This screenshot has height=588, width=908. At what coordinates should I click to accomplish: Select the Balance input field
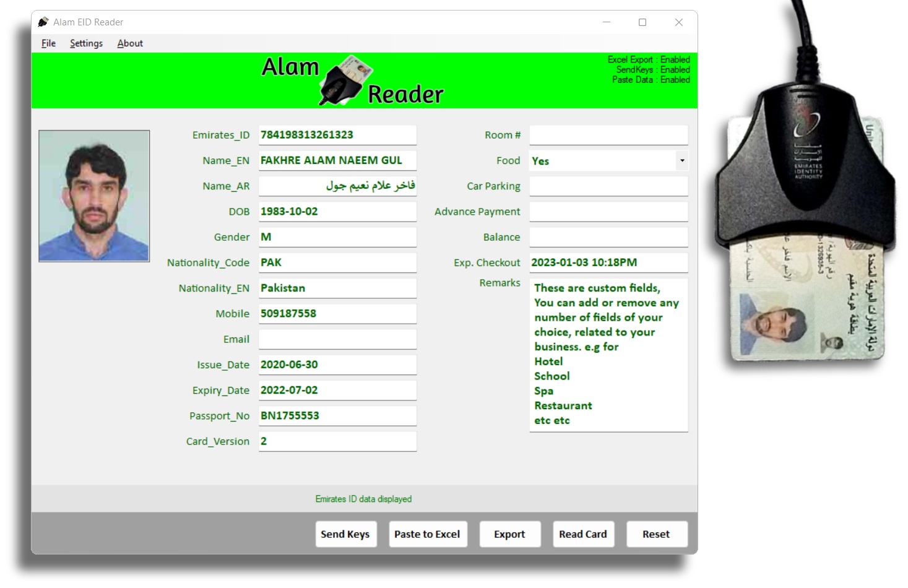pyautogui.click(x=608, y=237)
